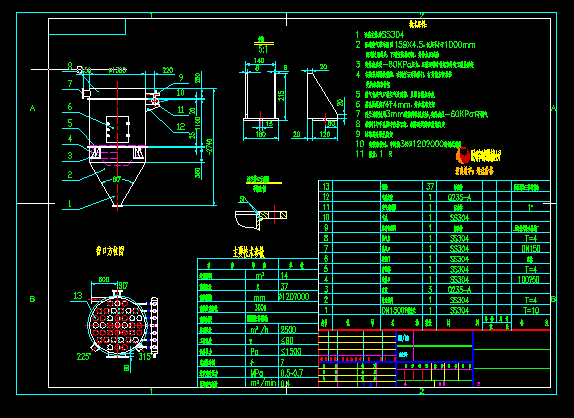Image resolution: width=574 pixels, height=418 pixels.
Task: Click the 600 dimension above the plan view
Action: [x=104, y=280]
